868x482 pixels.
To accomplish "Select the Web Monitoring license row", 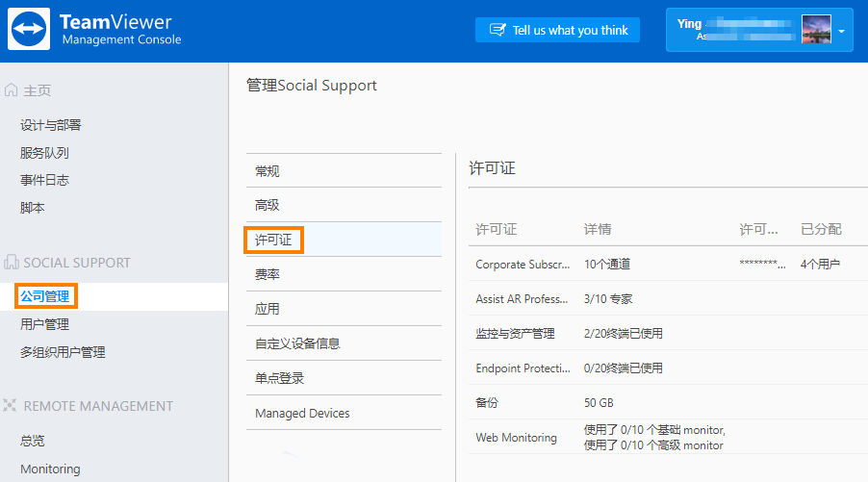I will (668, 437).
